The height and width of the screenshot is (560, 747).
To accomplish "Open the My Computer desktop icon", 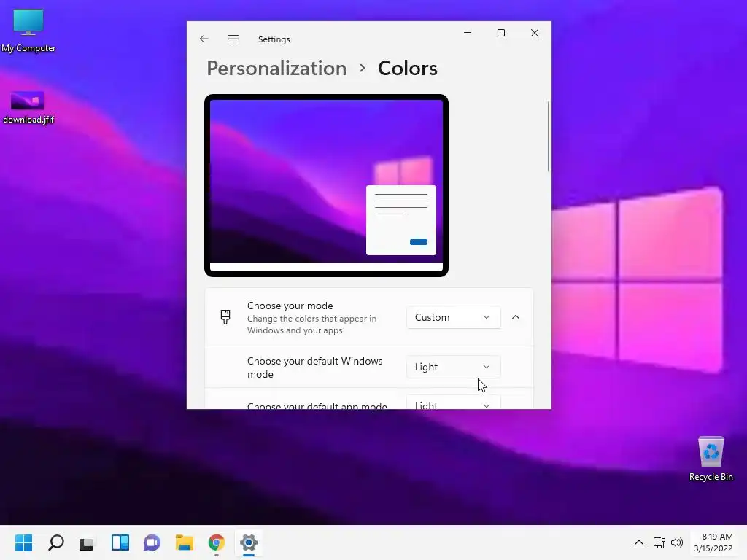I will tap(28, 31).
